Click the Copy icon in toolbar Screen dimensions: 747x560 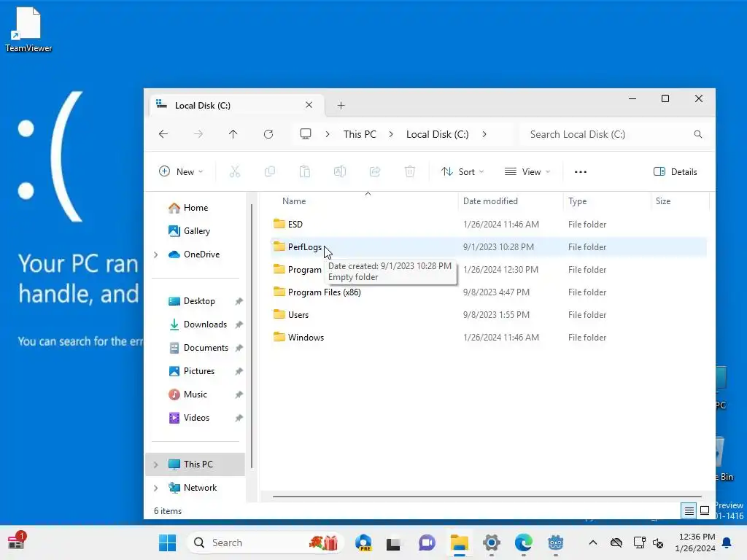270,171
